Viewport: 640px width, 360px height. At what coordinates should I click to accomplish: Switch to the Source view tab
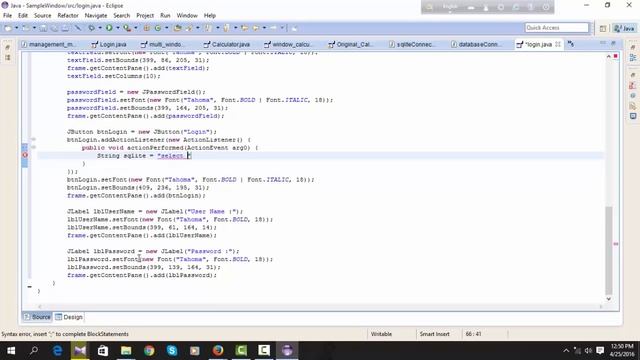click(x=37, y=317)
